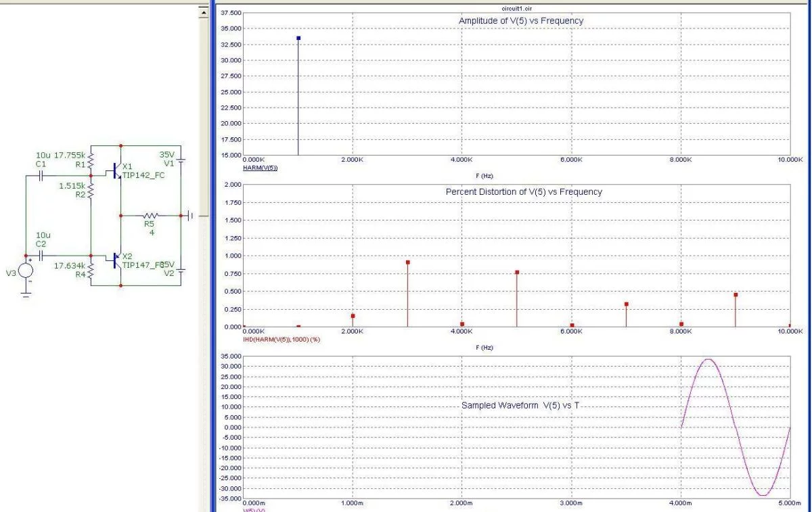
Task: Click the V3 signal source symbol
Action: tap(26, 270)
